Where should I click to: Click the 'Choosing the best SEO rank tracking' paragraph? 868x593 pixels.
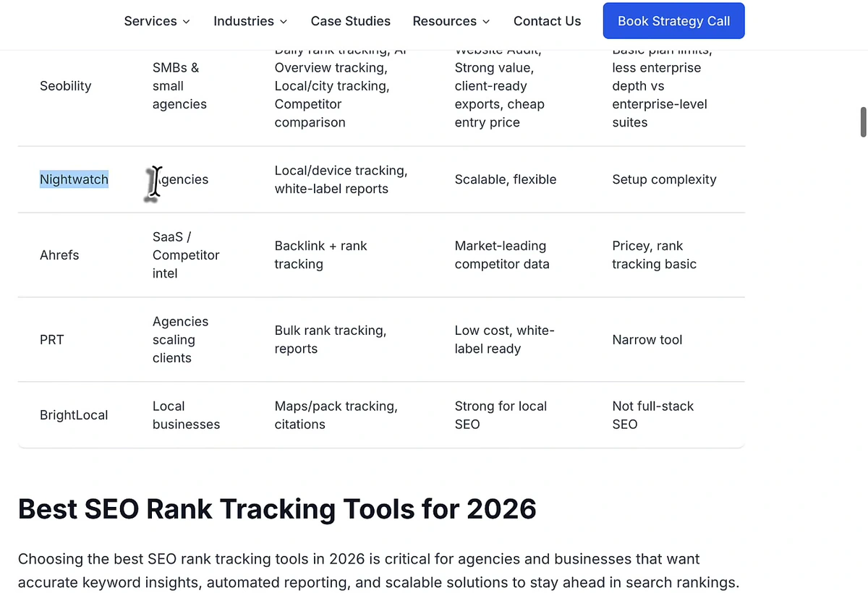pyautogui.click(x=378, y=571)
